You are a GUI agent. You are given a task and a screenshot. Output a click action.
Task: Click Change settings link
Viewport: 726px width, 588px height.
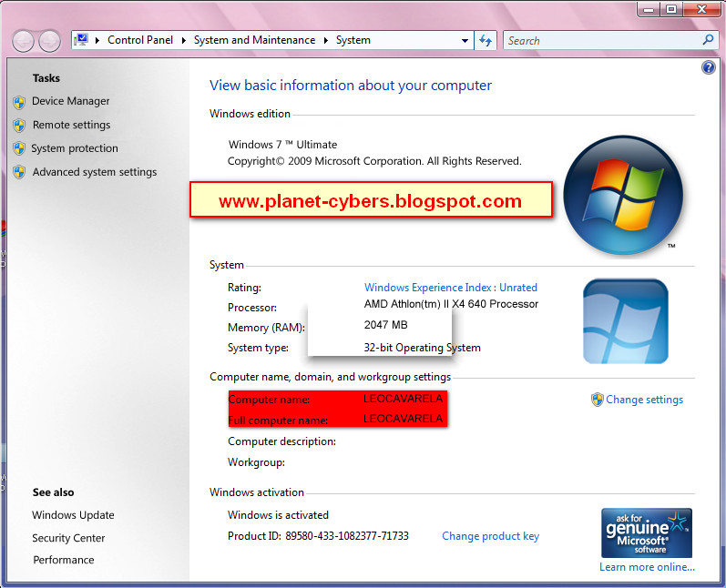coord(645,400)
